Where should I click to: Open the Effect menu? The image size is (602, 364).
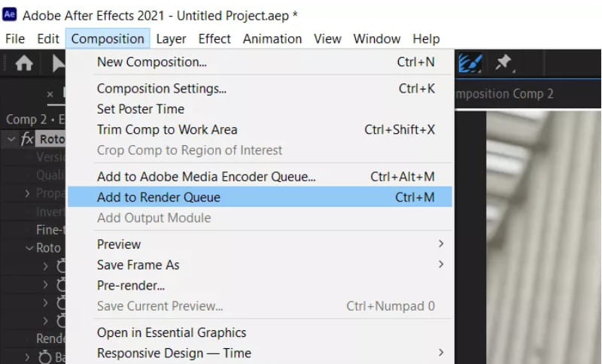click(214, 39)
